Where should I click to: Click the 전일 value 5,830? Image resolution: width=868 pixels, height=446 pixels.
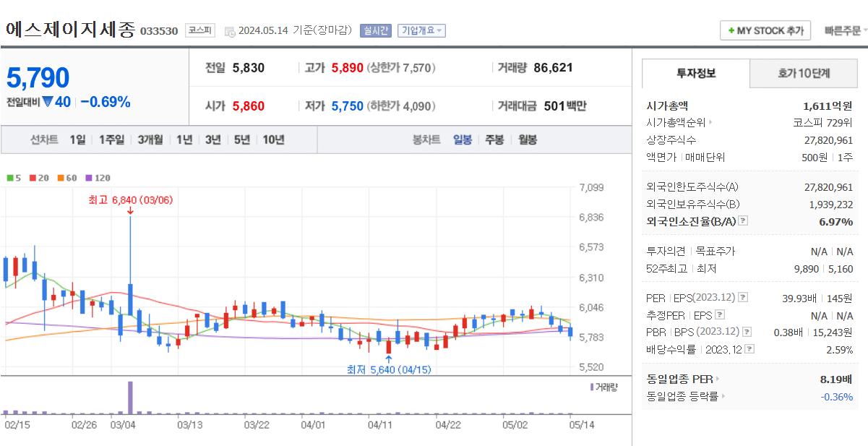point(249,68)
